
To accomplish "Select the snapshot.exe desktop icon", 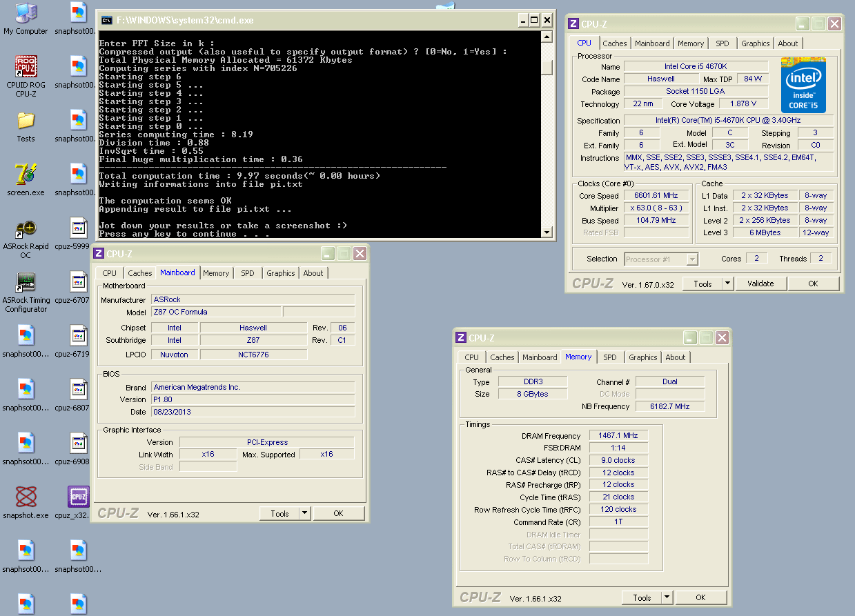I will [26, 497].
